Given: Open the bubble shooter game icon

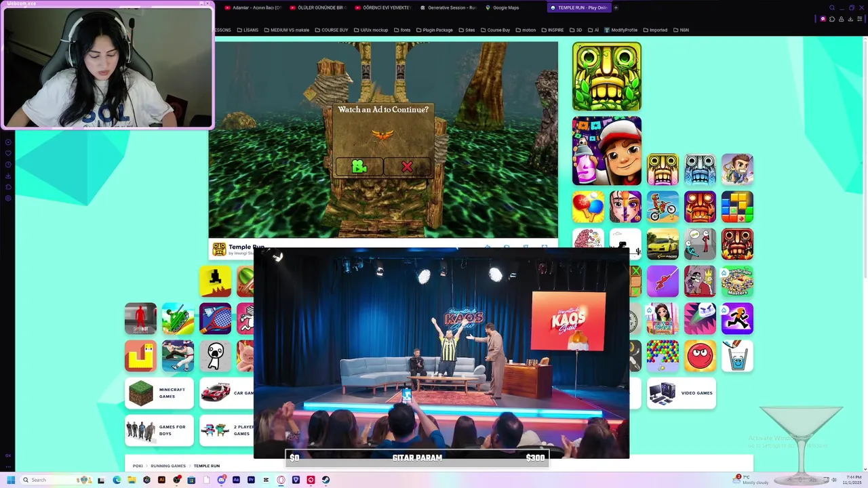Looking at the screenshot, I should pos(663,356).
